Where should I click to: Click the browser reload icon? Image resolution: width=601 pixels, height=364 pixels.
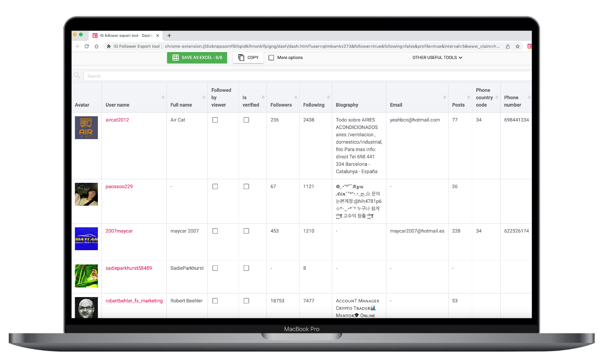pos(87,47)
